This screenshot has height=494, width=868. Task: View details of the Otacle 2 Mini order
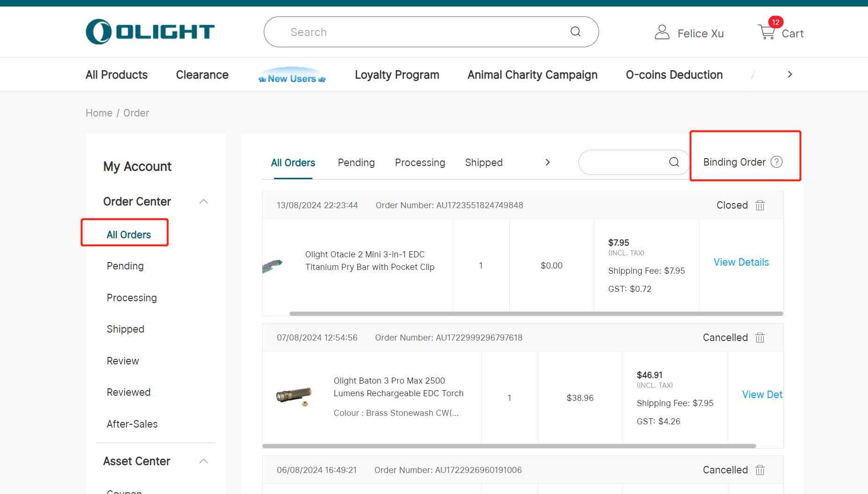[741, 262]
